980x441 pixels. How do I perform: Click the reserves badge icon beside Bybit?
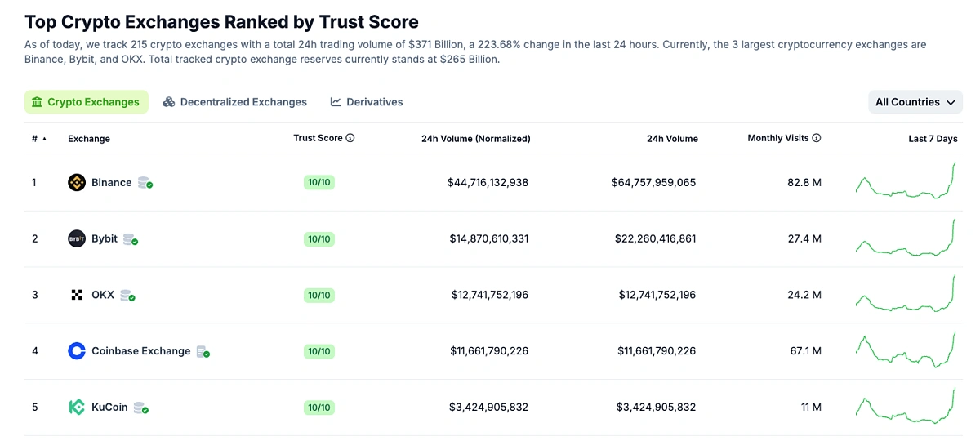131,239
